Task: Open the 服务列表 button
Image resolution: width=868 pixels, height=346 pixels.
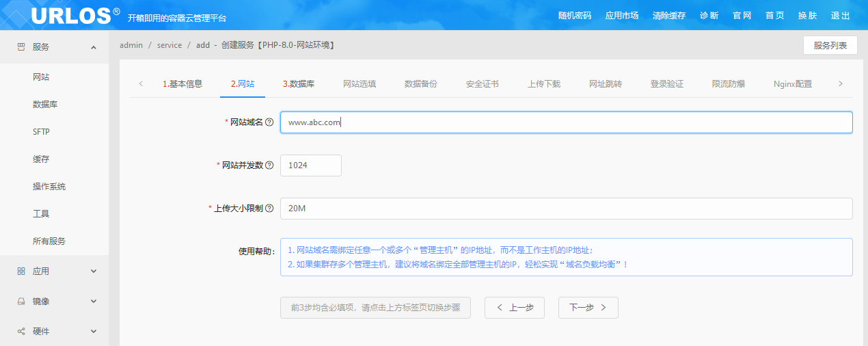Action: (x=830, y=45)
